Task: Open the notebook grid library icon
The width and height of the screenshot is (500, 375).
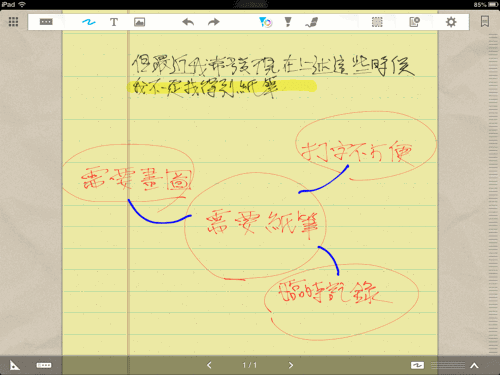Action: (x=13, y=22)
